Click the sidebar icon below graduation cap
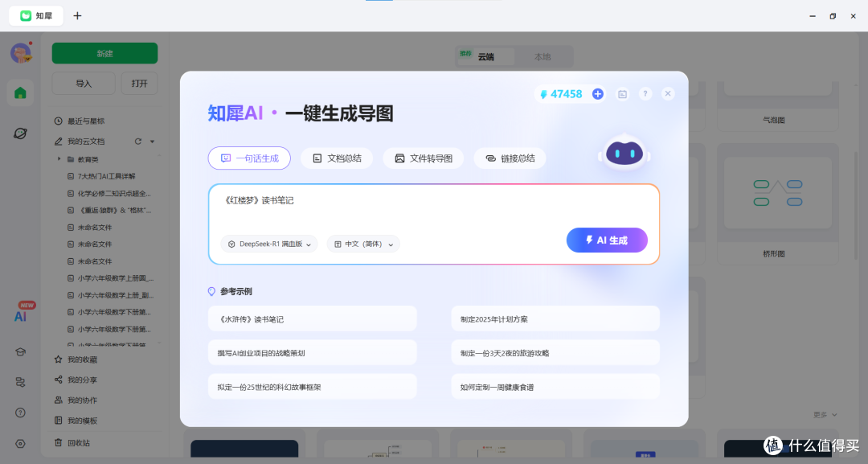Screen dimensions: 868x464 tap(20, 382)
